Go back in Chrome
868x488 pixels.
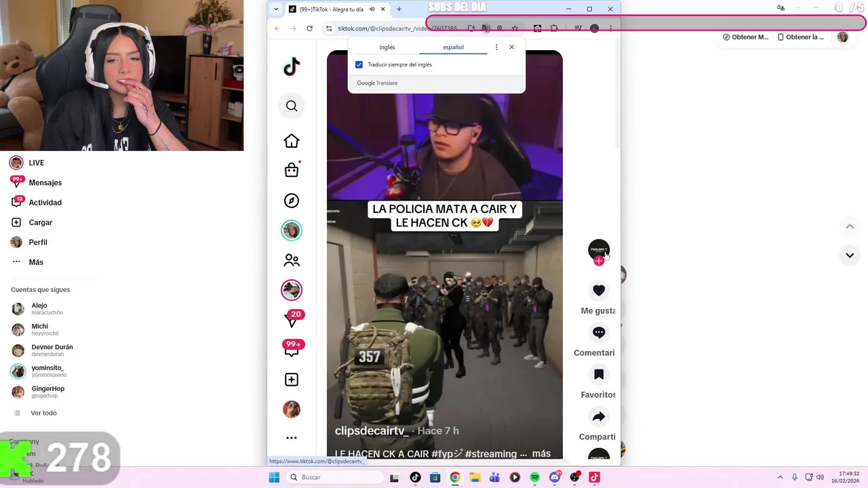click(277, 28)
